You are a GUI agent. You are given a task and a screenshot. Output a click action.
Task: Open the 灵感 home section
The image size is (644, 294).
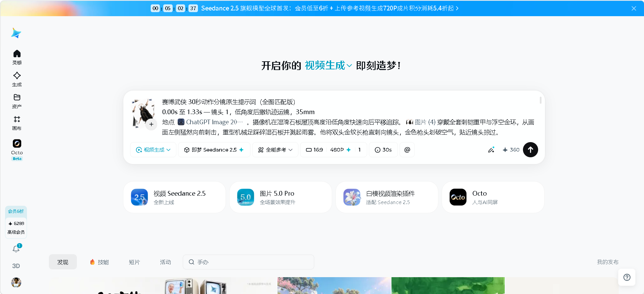point(17,57)
